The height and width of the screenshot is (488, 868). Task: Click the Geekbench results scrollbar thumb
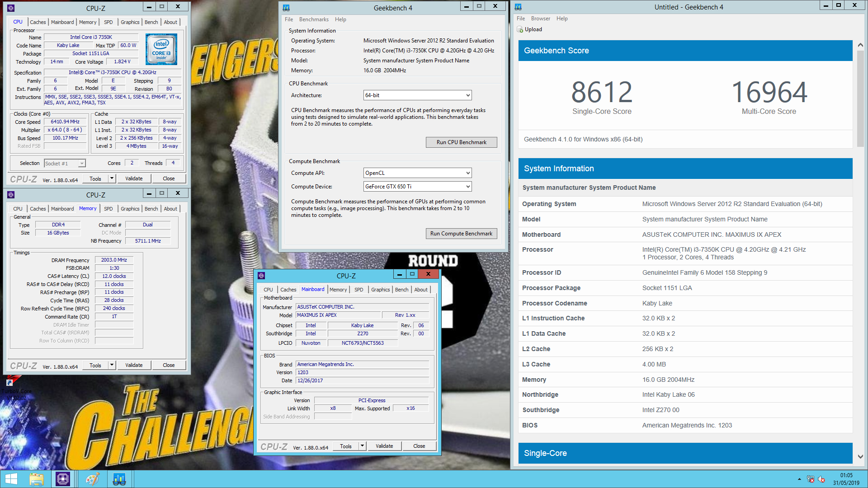pos(860,98)
